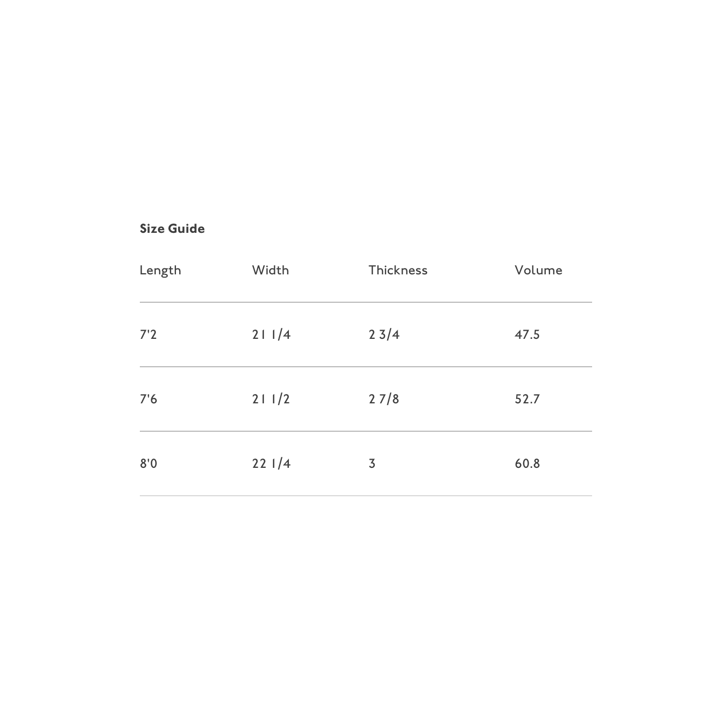The width and height of the screenshot is (727, 728).
Task: Select the 7'6 length cell
Action: pyautogui.click(x=148, y=399)
